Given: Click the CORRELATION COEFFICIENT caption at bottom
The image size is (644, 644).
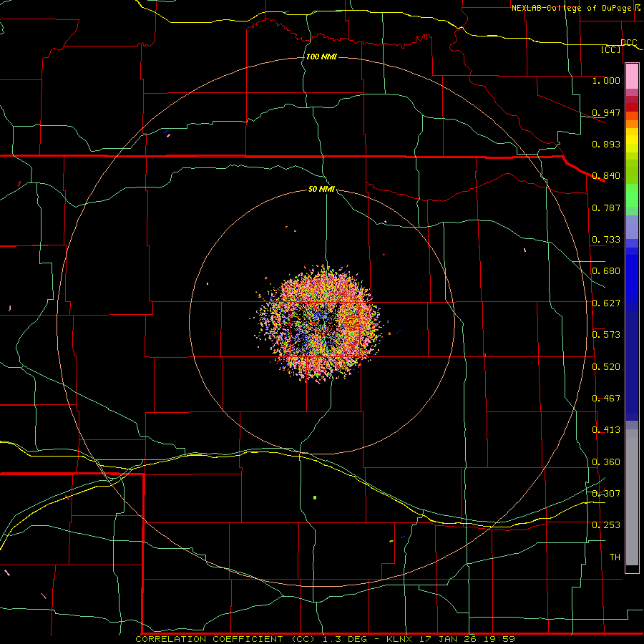Looking at the screenshot, I should point(326,639).
